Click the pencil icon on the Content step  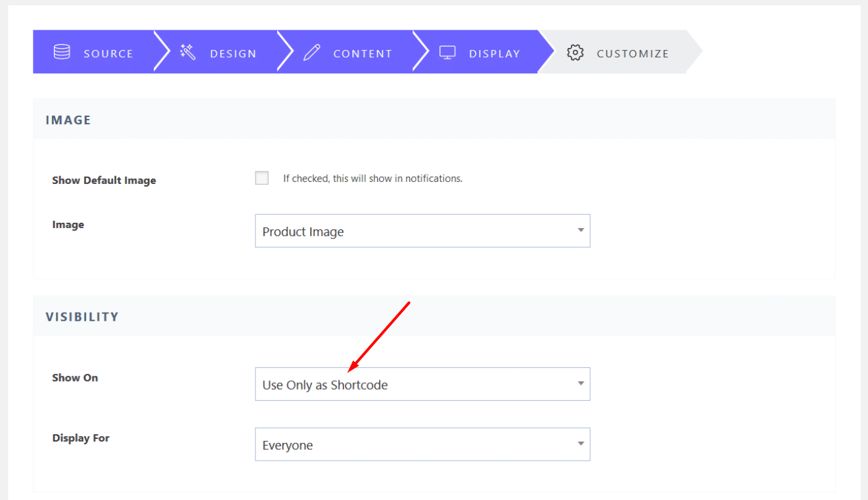coord(311,52)
